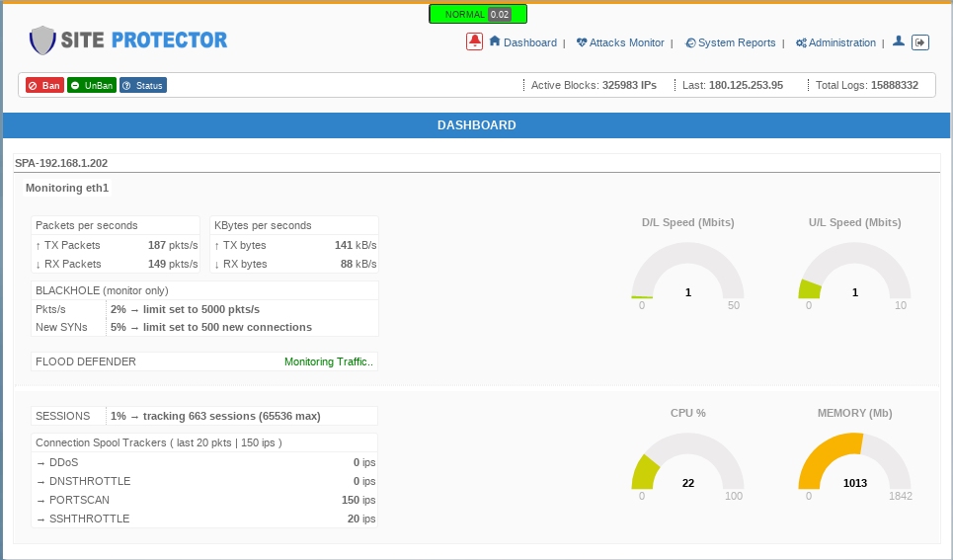Click the Packets per seconds header
The height and width of the screenshot is (560, 953).
(116, 225)
